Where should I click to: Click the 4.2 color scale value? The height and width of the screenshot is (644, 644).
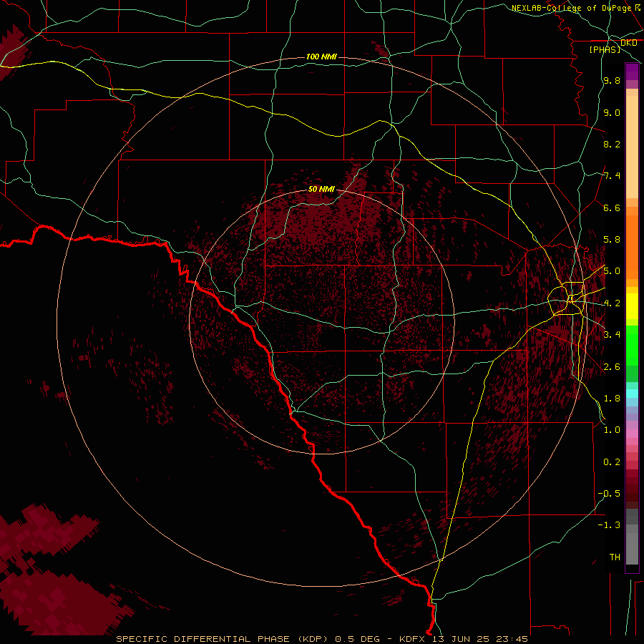tap(612, 303)
